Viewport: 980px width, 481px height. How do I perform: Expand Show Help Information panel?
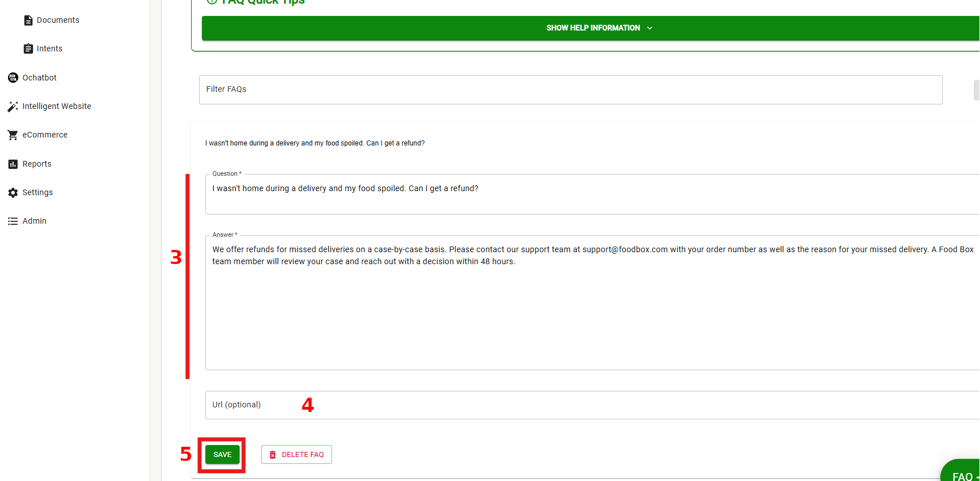[x=593, y=28]
